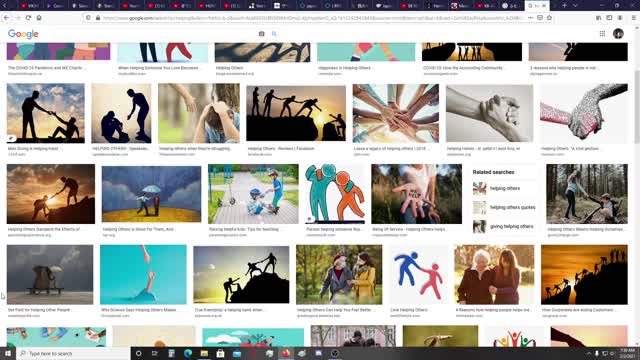Open the blue and pink figures image
640x360 pixels.
coord(418,274)
